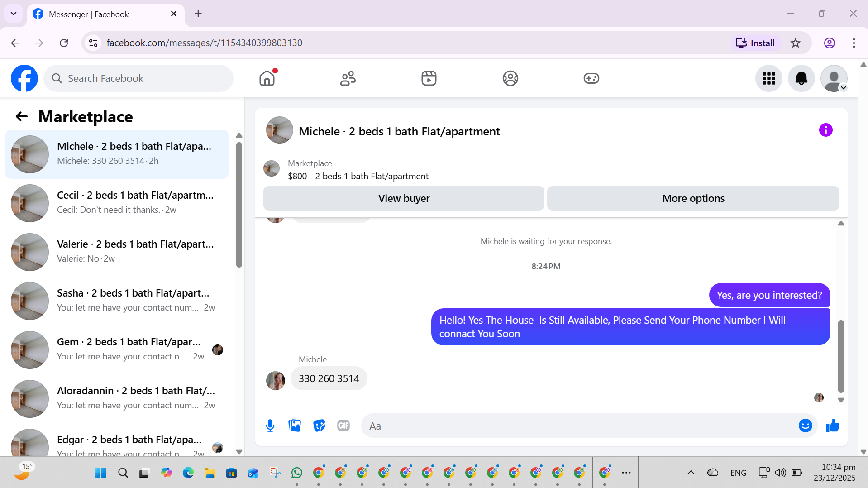This screenshot has height=488, width=868.
Task: Click Michele's avatar beside phone number message
Action: [276, 380]
